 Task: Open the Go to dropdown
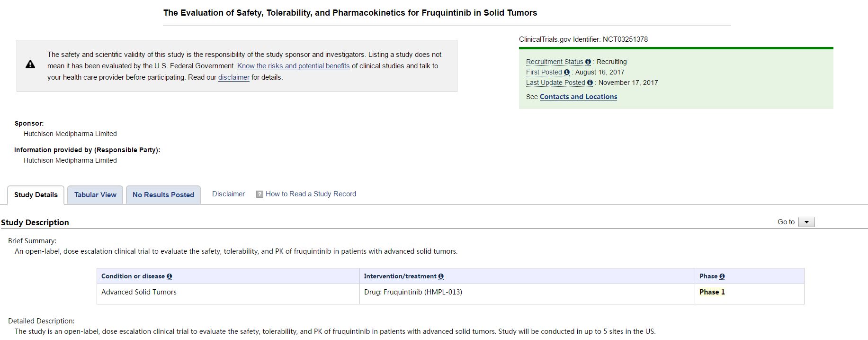tap(806, 222)
